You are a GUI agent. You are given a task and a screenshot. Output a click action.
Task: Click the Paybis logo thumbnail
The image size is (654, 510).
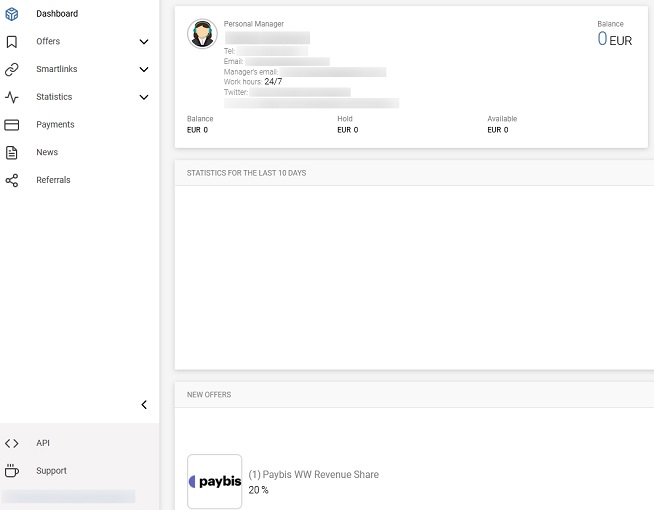[215, 481]
